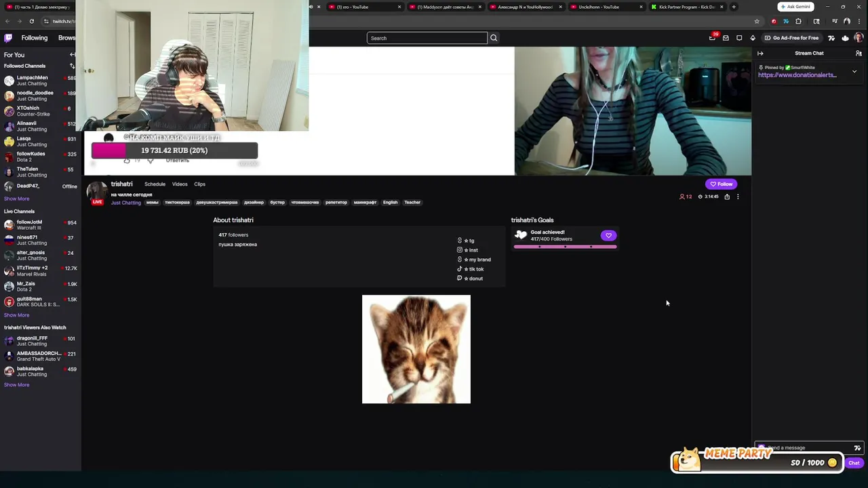
Task: Open the Clips tab
Action: pos(199,184)
